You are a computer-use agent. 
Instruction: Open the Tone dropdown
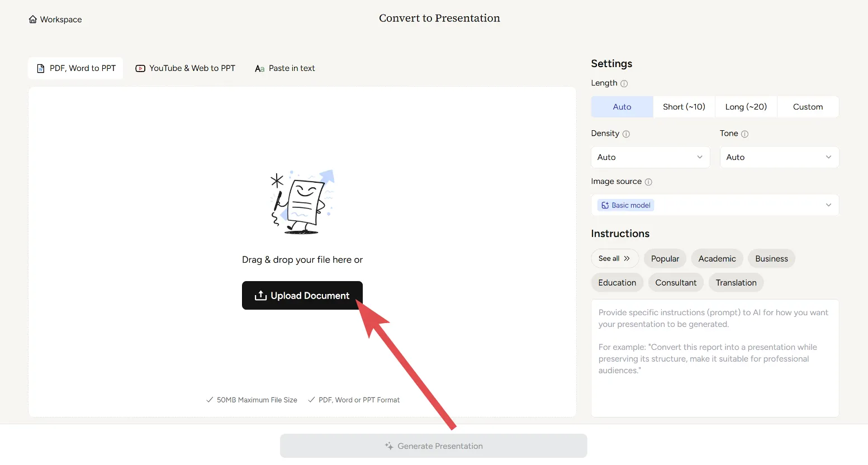pyautogui.click(x=779, y=158)
